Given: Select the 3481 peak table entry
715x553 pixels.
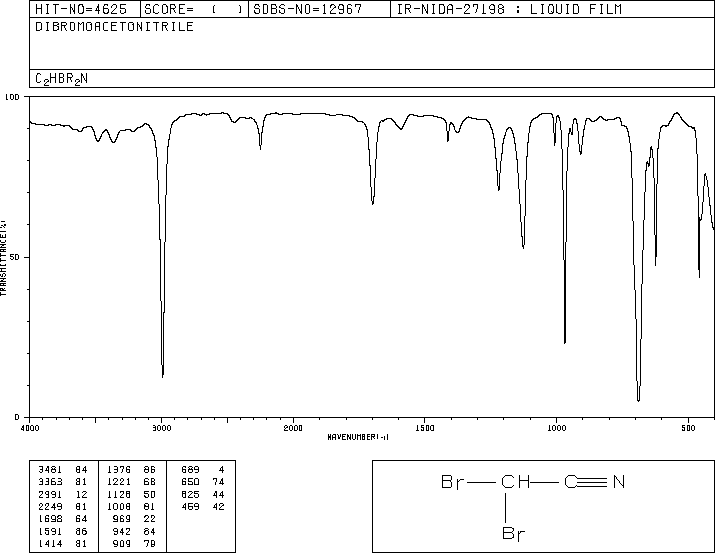Looking at the screenshot, I should 62,470.
